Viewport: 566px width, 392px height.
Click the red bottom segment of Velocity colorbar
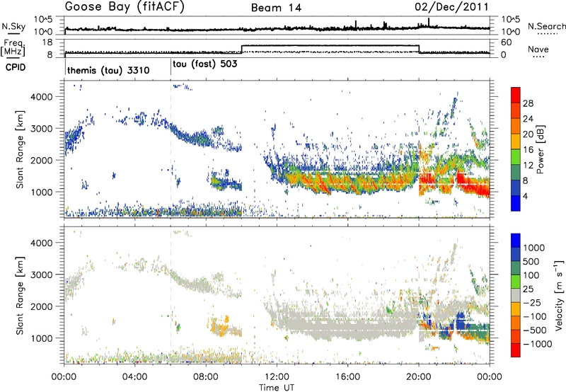[516, 350]
